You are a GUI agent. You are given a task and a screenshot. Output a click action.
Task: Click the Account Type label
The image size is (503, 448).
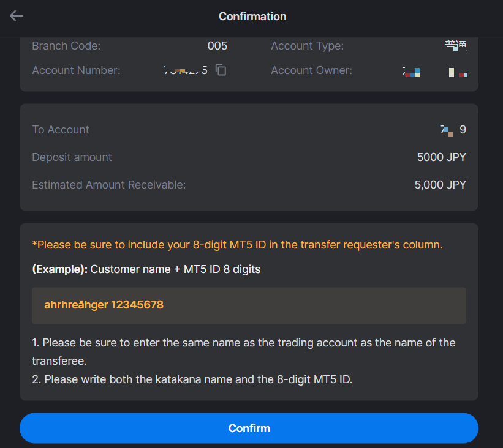(x=308, y=46)
